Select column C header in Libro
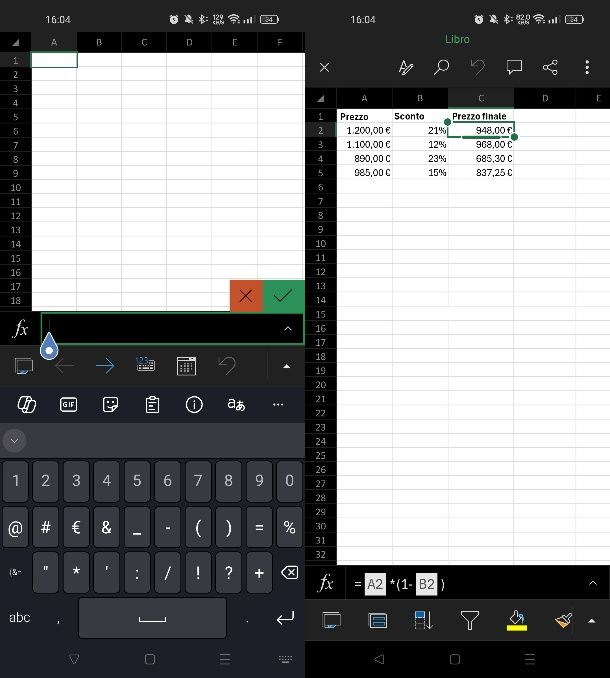This screenshot has height=678, width=610. tap(481, 98)
